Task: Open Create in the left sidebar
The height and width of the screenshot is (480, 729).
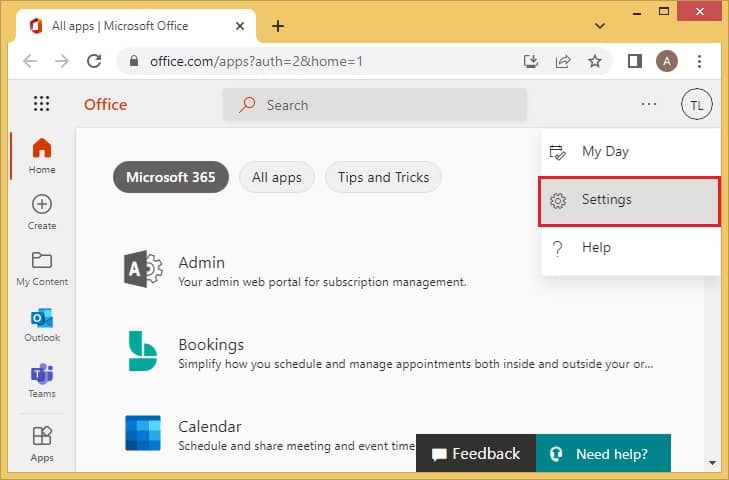Action: coord(42,212)
